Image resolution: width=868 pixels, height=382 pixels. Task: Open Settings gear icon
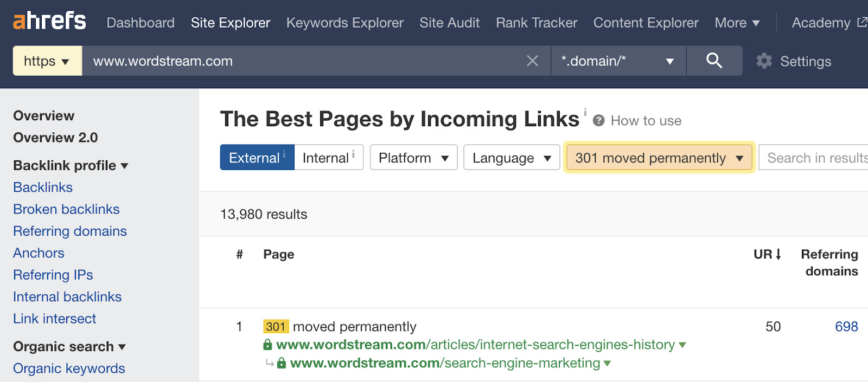[x=764, y=61]
